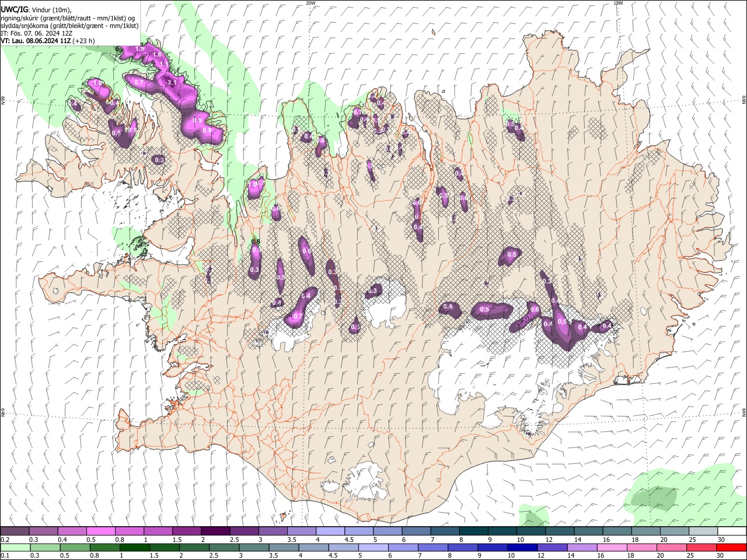Click the palest green swatch labeled 0.1
This screenshot has height=560, width=747.
coord(15,547)
